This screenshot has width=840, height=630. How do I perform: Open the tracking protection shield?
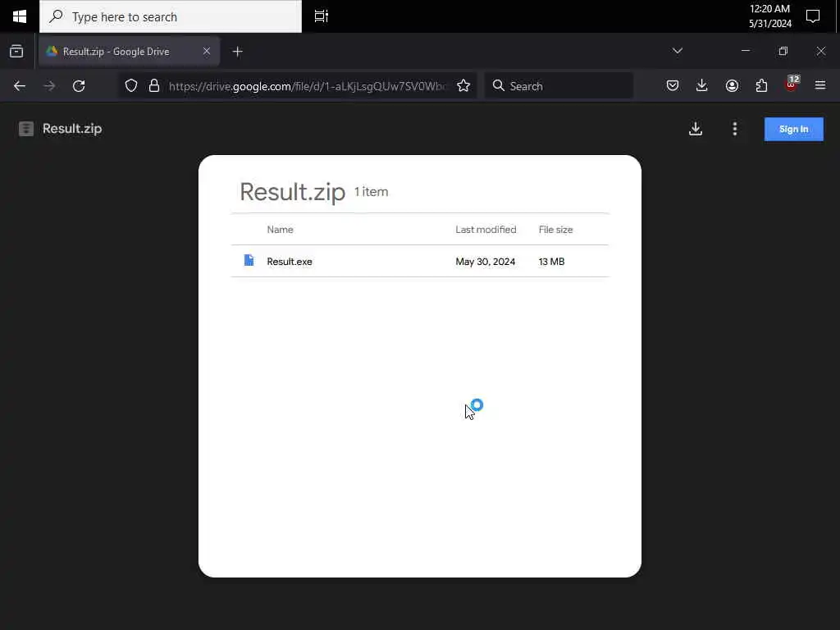pyautogui.click(x=131, y=85)
